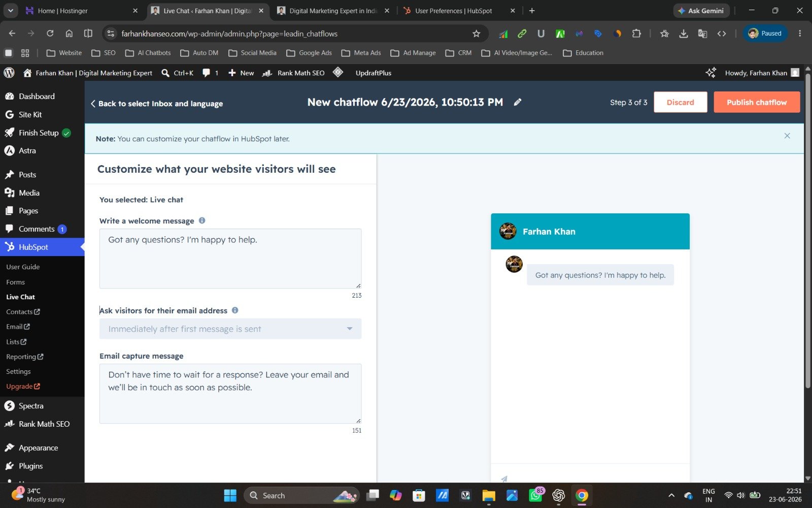Open Chrome three-dot menu
Image resolution: width=812 pixels, height=508 pixels.
coord(800,34)
